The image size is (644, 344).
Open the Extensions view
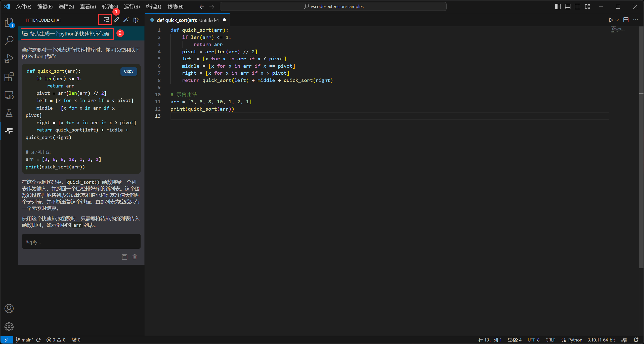click(x=9, y=77)
